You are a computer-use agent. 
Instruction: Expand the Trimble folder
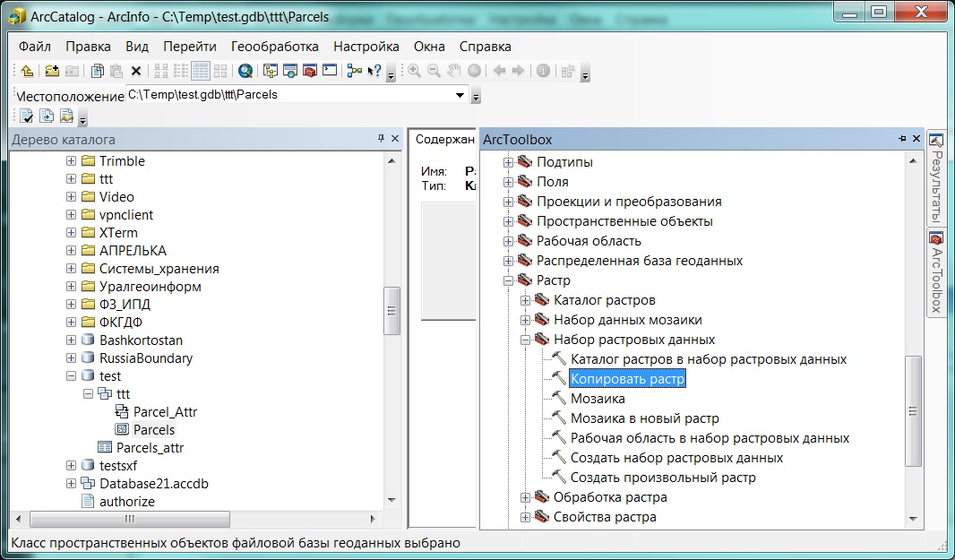(x=72, y=161)
